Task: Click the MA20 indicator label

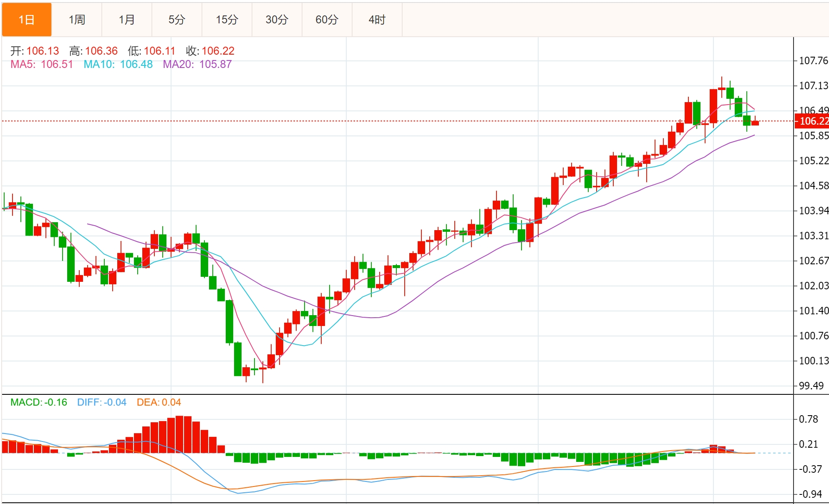Action: [197, 64]
